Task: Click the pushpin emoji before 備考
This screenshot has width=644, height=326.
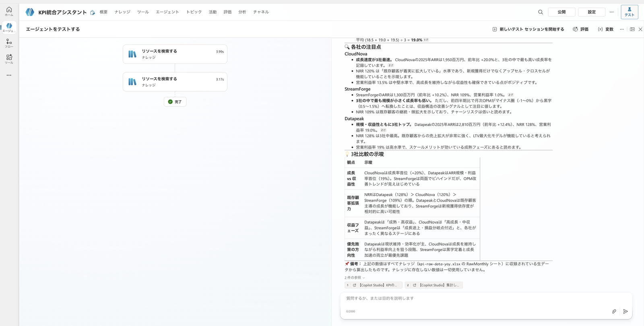Action: 347,264
